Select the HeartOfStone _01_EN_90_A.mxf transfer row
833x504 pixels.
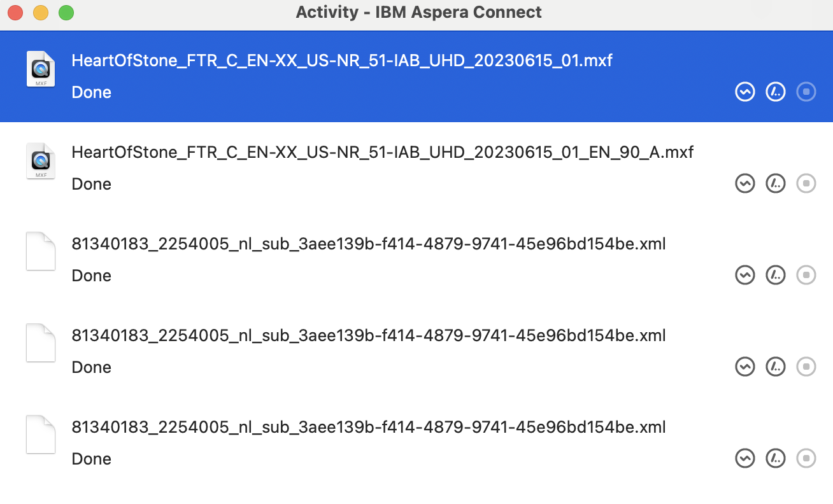416,168
